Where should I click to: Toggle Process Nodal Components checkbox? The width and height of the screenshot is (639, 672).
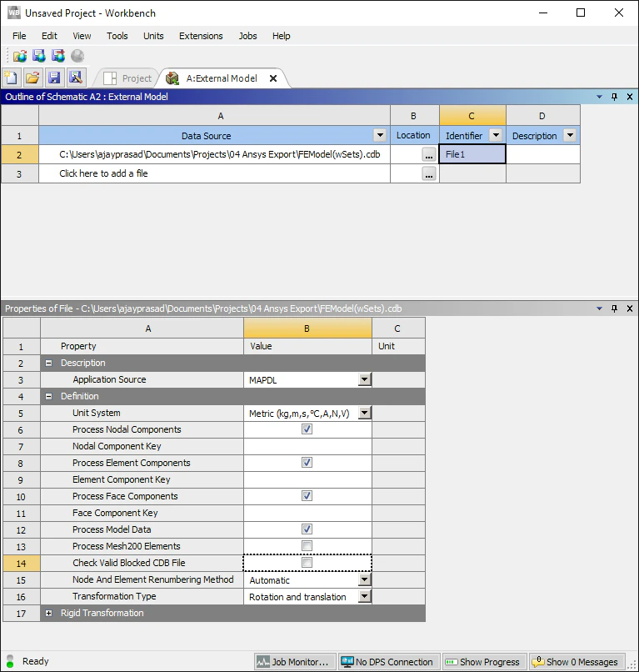coord(307,429)
